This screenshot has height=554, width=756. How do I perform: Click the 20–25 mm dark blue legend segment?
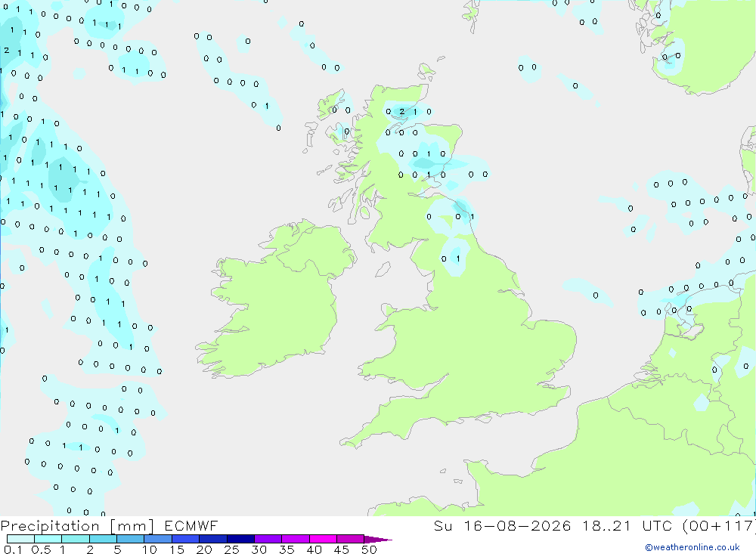coord(213,539)
